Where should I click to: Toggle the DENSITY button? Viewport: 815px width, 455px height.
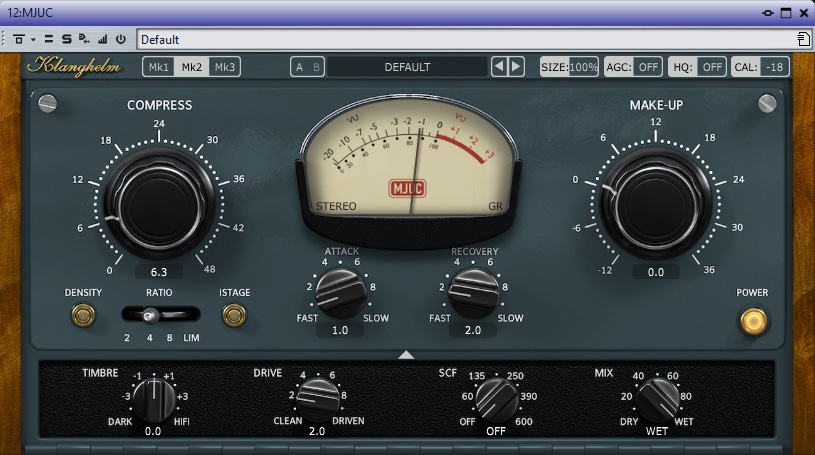tap(83, 315)
